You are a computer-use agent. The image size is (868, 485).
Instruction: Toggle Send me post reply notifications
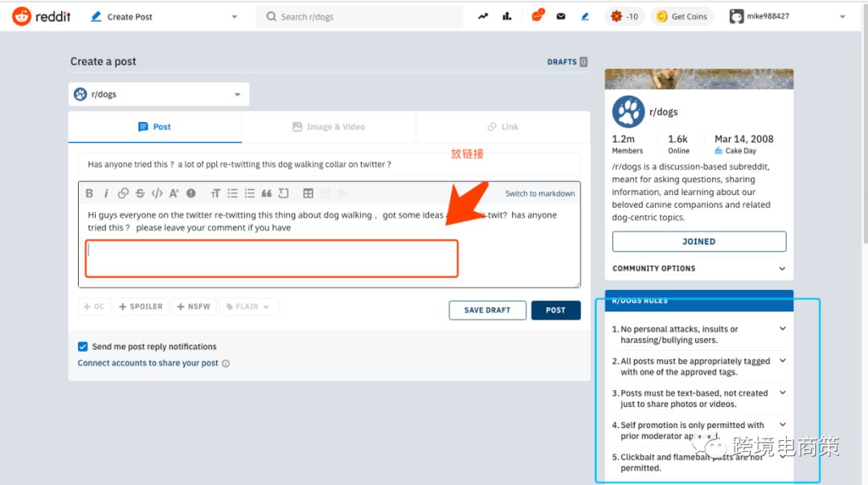click(83, 347)
